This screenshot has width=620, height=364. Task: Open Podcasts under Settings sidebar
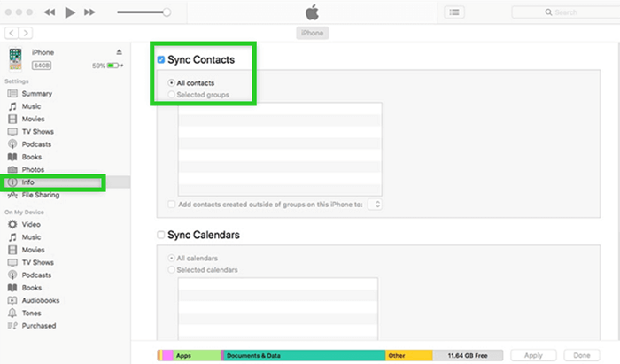coord(36,144)
